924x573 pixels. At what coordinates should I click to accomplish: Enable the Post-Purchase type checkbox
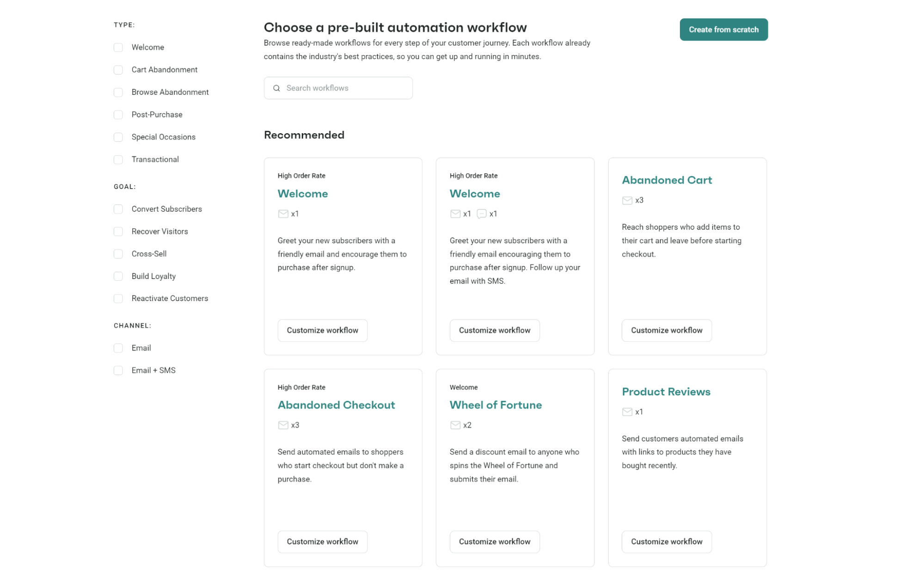pyautogui.click(x=118, y=115)
